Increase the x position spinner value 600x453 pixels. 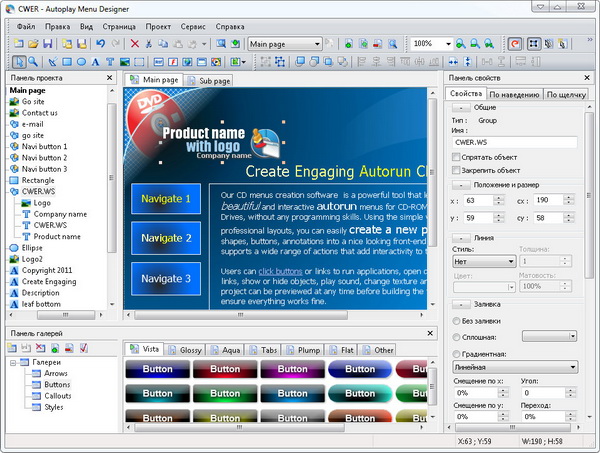(498, 198)
